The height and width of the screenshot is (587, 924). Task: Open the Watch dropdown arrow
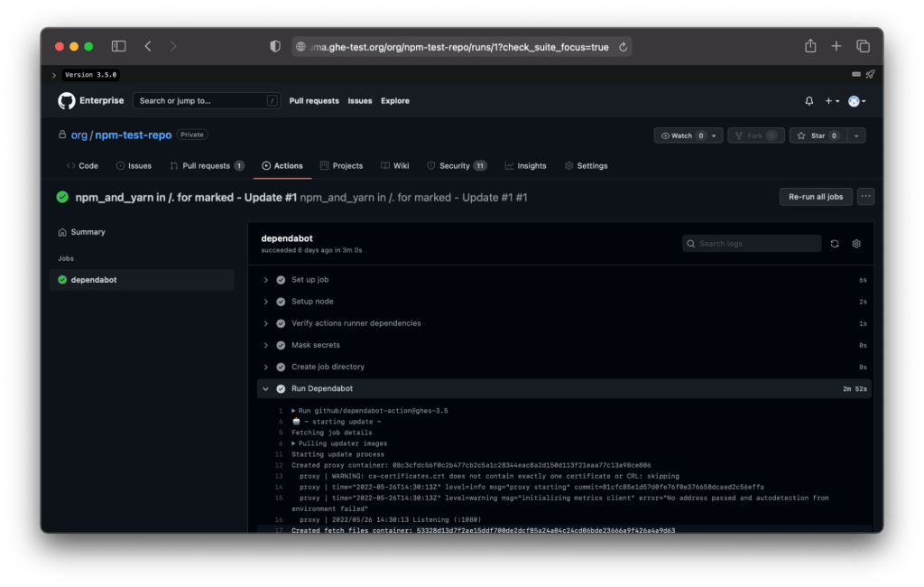point(715,135)
